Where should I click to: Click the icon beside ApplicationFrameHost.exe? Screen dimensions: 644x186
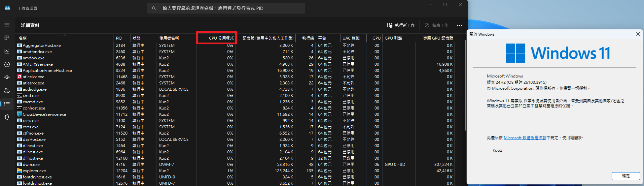pos(19,70)
